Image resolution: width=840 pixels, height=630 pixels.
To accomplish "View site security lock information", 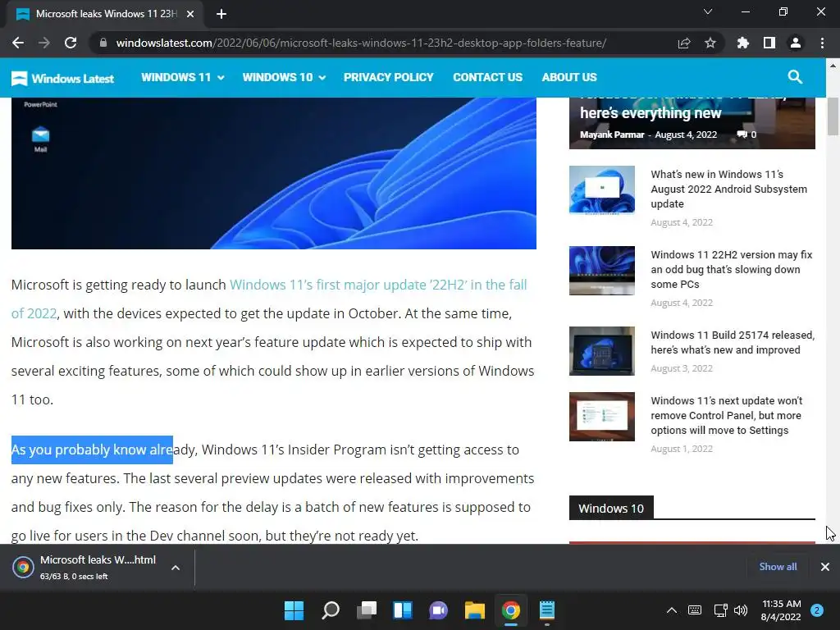I will coord(103,43).
